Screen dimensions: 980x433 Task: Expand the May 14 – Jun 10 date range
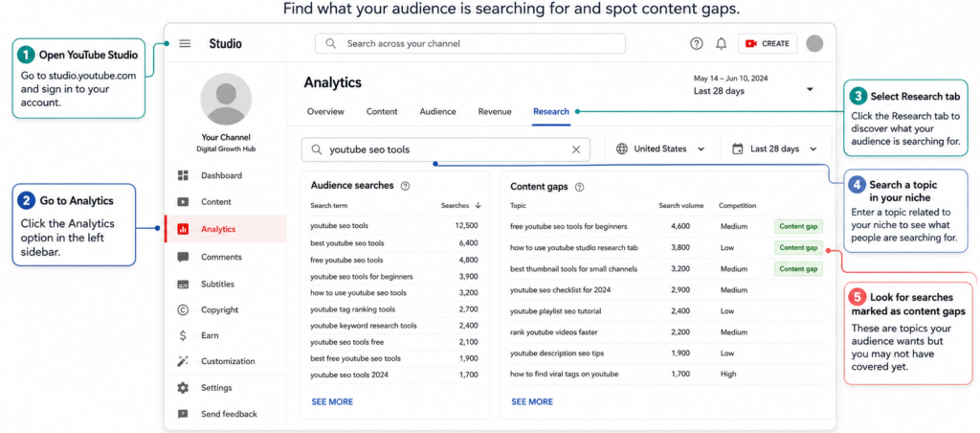(x=810, y=89)
